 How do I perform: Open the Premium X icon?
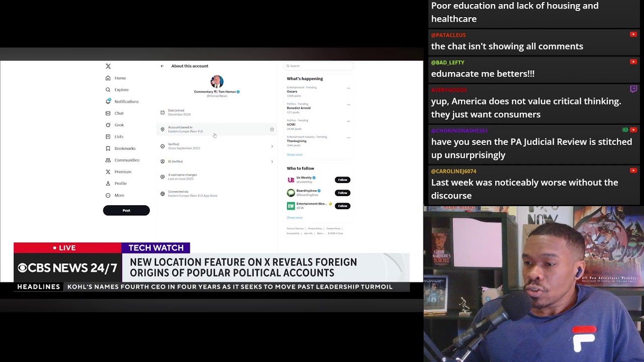click(108, 171)
